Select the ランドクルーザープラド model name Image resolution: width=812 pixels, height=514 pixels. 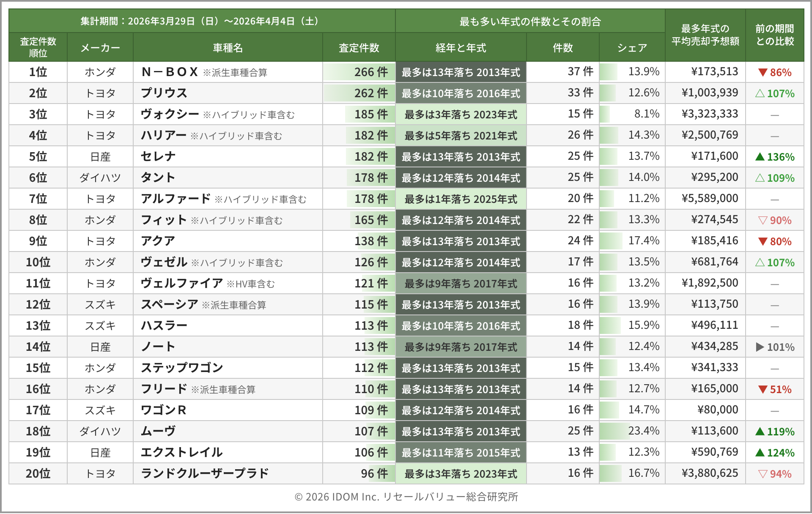pyautogui.click(x=205, y=473)
